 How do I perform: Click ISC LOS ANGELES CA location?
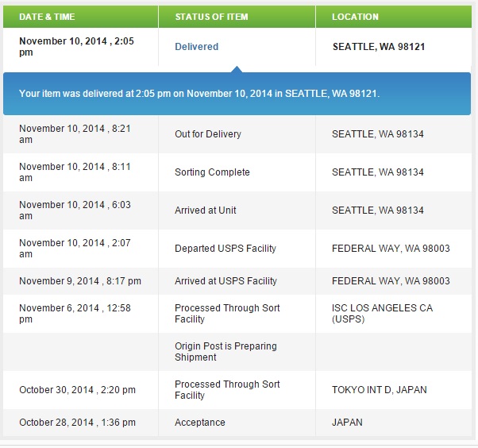[x=382, y=314]
